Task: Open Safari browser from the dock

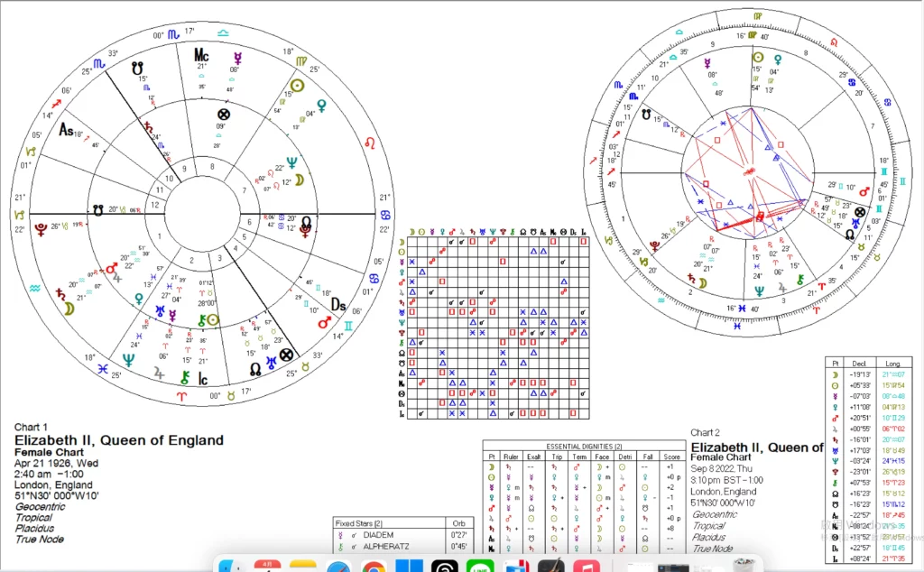Action: 337,567
